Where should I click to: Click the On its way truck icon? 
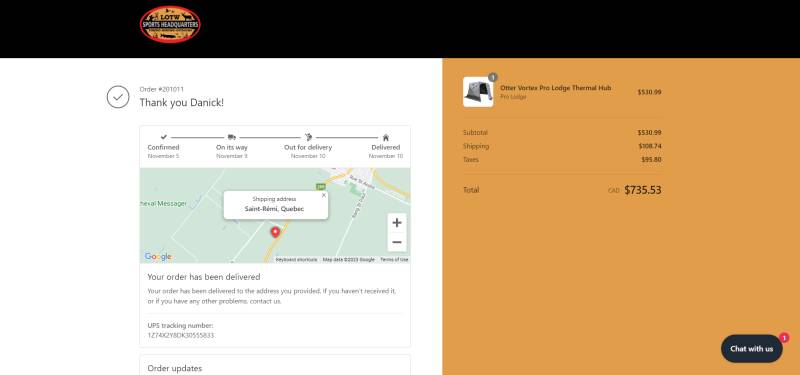pos(232,137)
